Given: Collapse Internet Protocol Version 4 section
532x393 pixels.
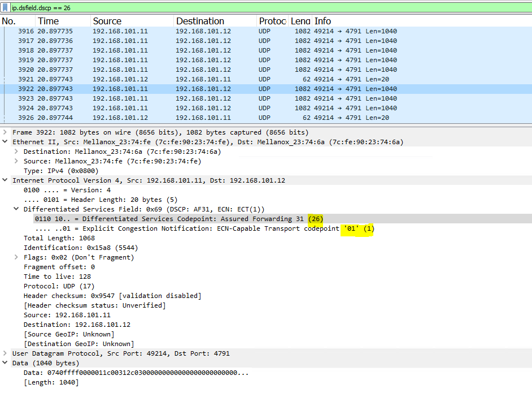Looking at the screenshot, I should (5, 180).
